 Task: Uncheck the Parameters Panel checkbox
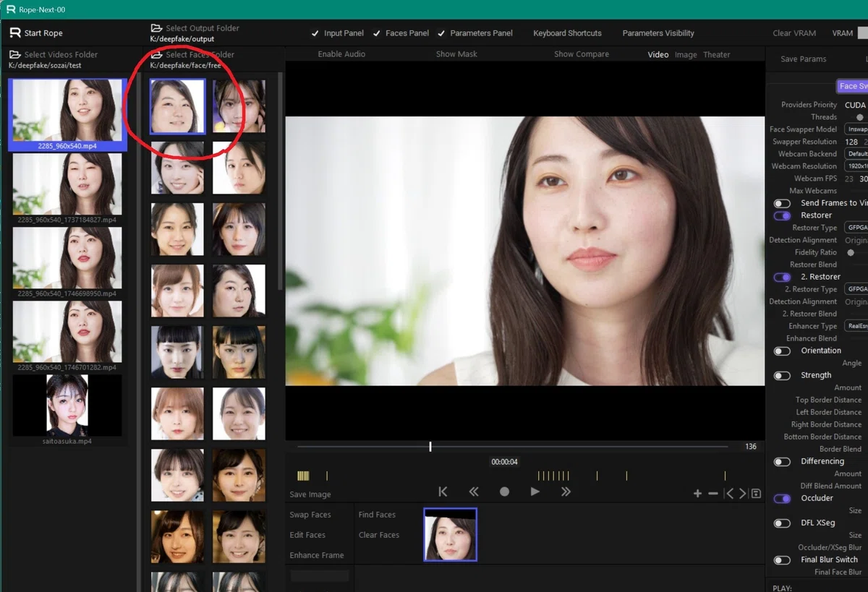pos(441,33)
